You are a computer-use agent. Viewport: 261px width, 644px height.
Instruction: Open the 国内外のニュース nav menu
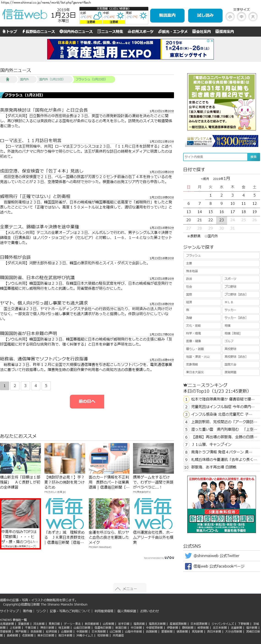pos(76,32)
